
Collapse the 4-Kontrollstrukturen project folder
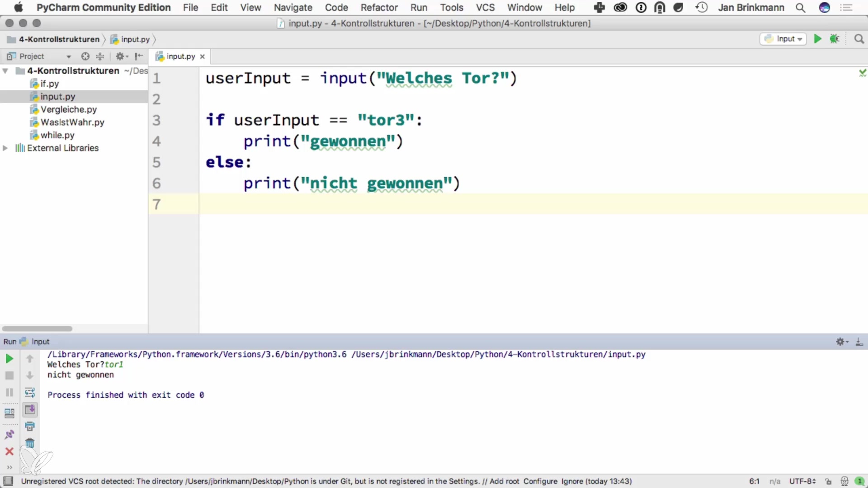[x=5, y=71]
